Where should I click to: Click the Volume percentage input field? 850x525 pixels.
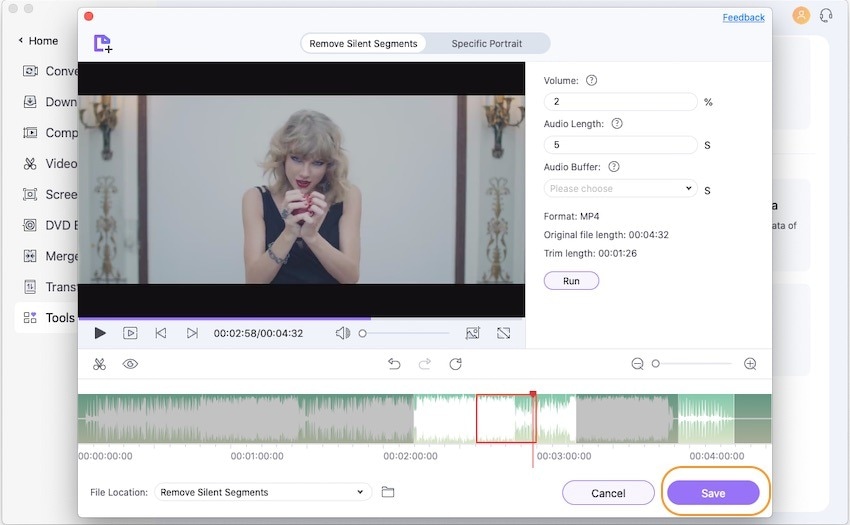tap(621, 101)
